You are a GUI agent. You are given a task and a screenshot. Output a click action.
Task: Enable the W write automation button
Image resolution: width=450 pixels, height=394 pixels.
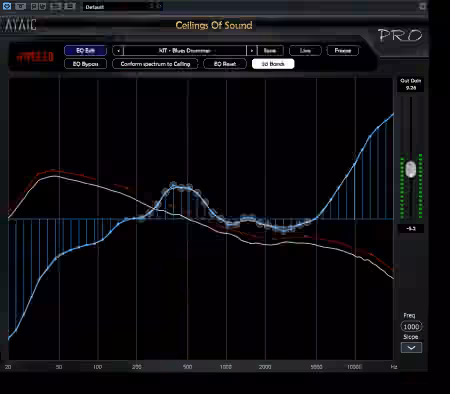pos(42,6)
